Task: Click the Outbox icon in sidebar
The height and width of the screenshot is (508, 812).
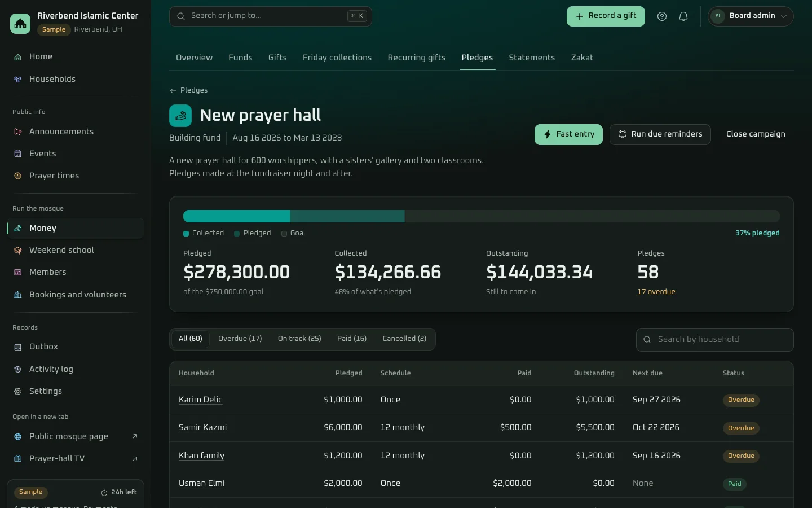Action: [18, 347]
